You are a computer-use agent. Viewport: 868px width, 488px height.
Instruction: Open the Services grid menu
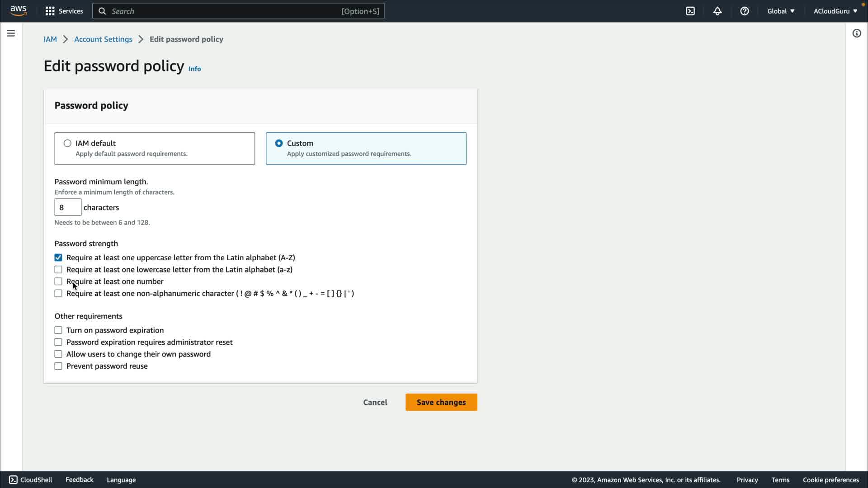(x=64, y=11)
